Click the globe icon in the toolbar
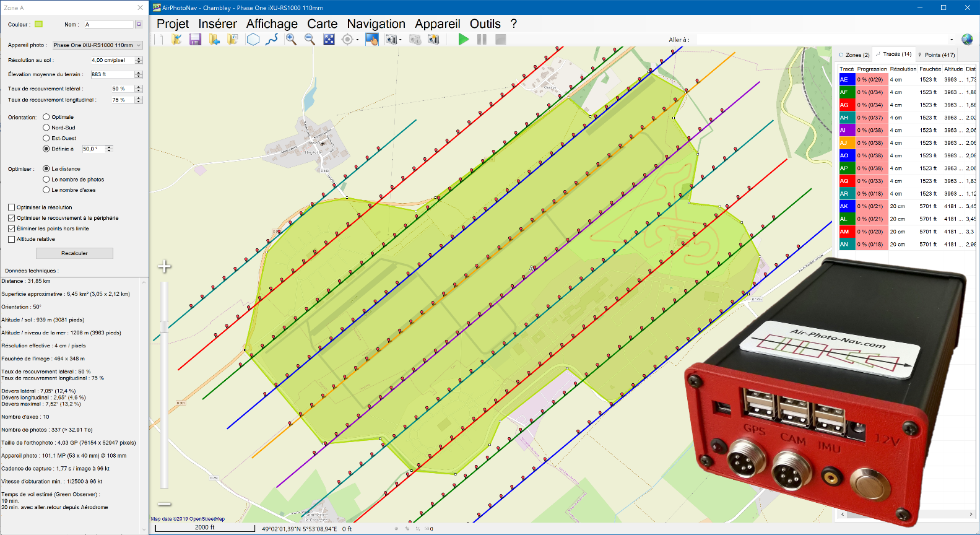Image resolution: width=980 pixels, height=535 pixels. click(x=967, y=40)
